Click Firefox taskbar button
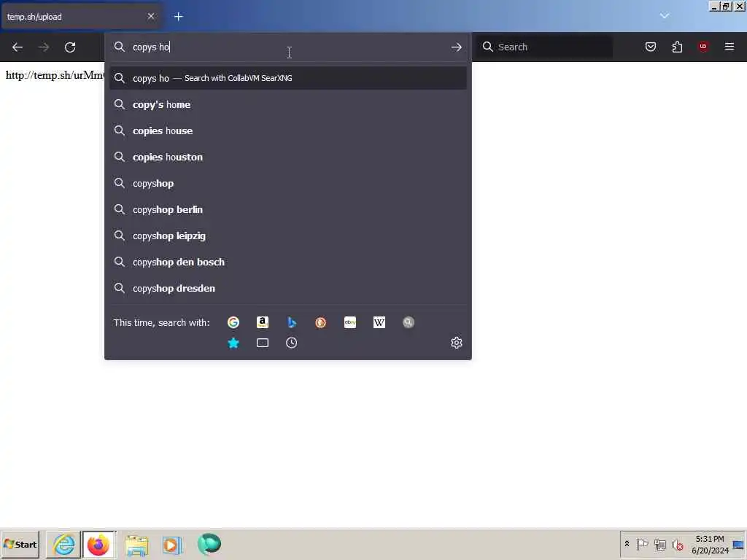This screenshot has width=747, height=560. (98, 544)
